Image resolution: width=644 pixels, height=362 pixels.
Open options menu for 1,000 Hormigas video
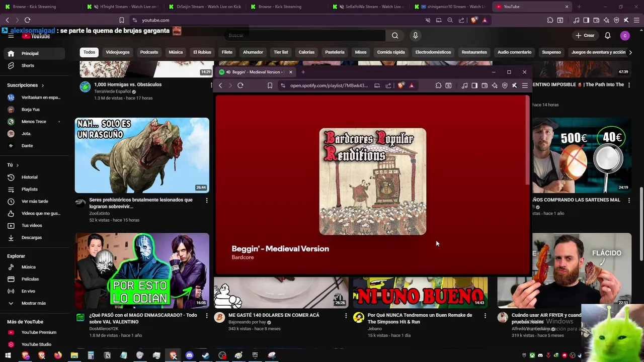click(x=211, y=85)
